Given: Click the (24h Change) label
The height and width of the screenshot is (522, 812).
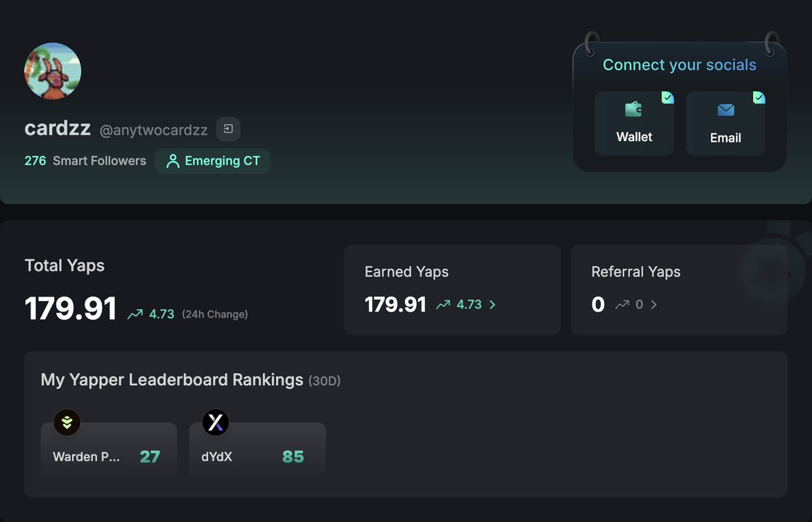Looking at the screenshot, I should [215, 314].
